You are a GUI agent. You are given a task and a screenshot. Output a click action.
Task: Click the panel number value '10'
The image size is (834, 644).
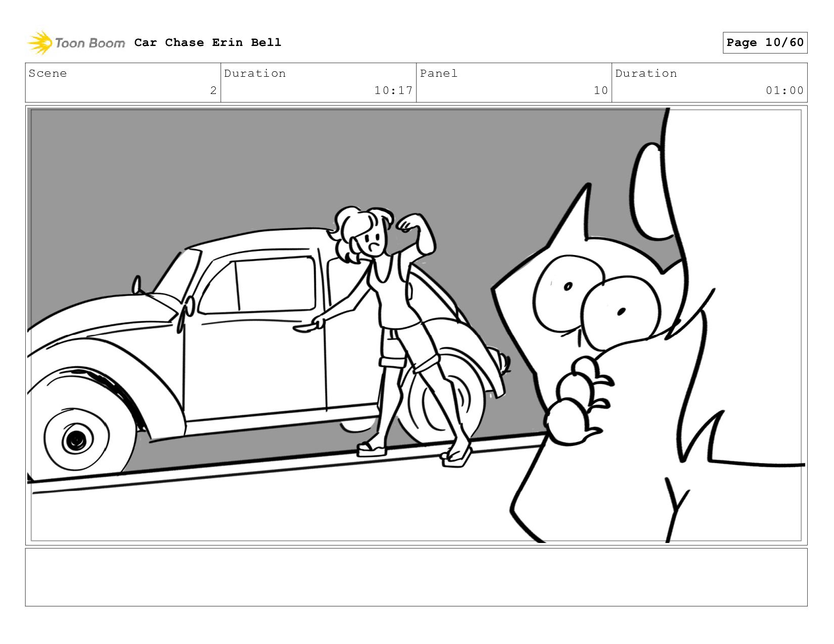point(600,90)
